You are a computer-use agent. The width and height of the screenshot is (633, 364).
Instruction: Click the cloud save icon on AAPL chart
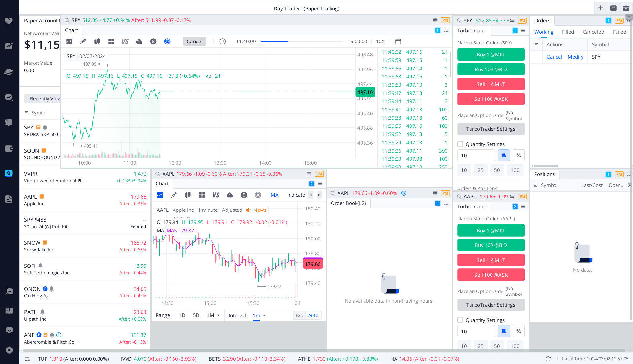[230, 195]
